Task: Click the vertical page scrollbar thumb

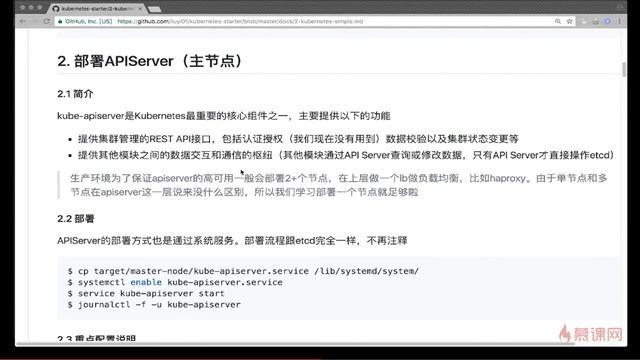Action: click(x=624, y=69)
